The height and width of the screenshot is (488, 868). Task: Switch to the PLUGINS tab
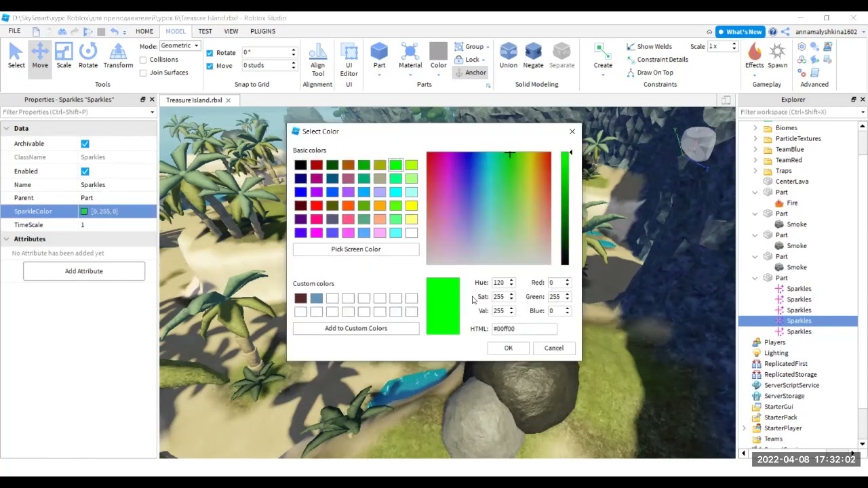(262, 31)
